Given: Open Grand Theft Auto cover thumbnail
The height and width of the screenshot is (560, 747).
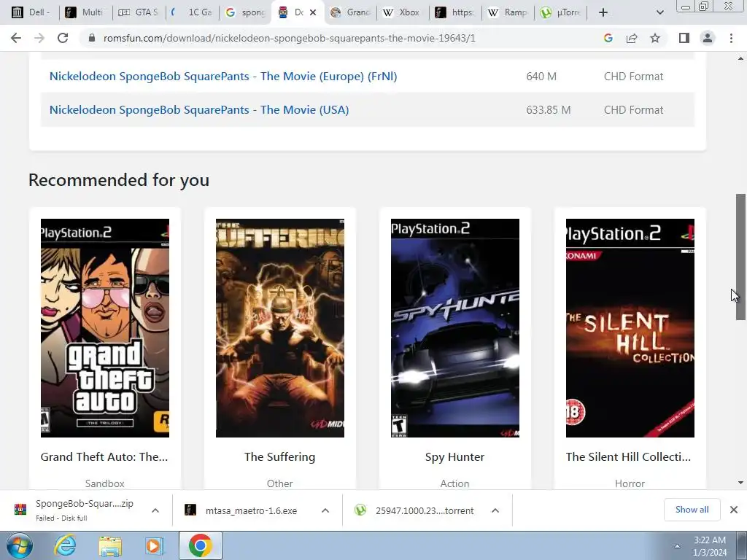Looking at the screenshot, I should point(105,327).
